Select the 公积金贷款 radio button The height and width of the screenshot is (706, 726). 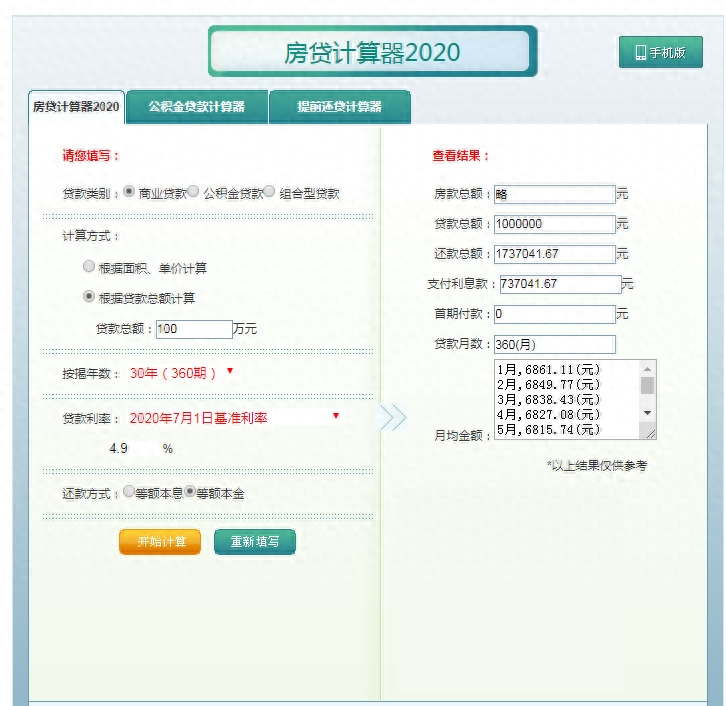(194, 191)
